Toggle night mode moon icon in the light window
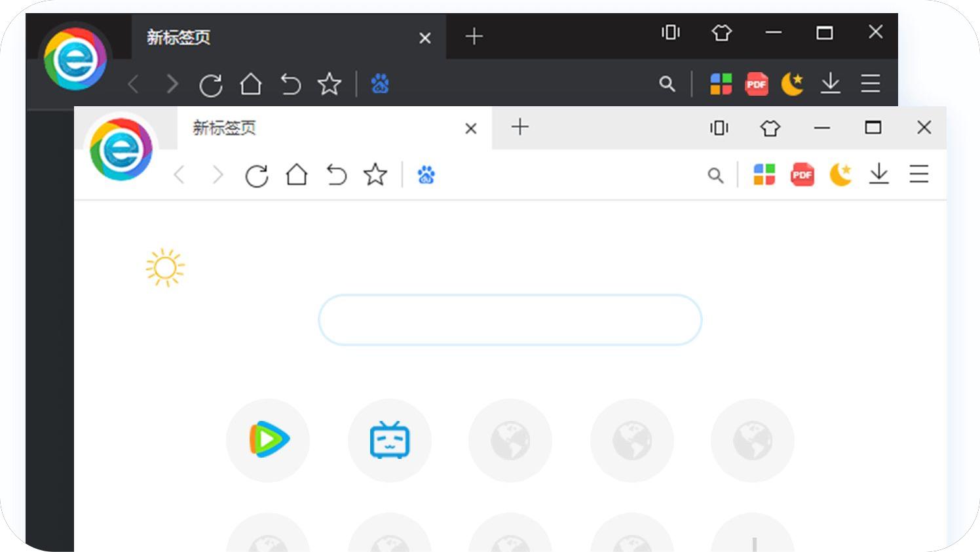This screenshot has width=980, height=552. (x=840, y=174)
